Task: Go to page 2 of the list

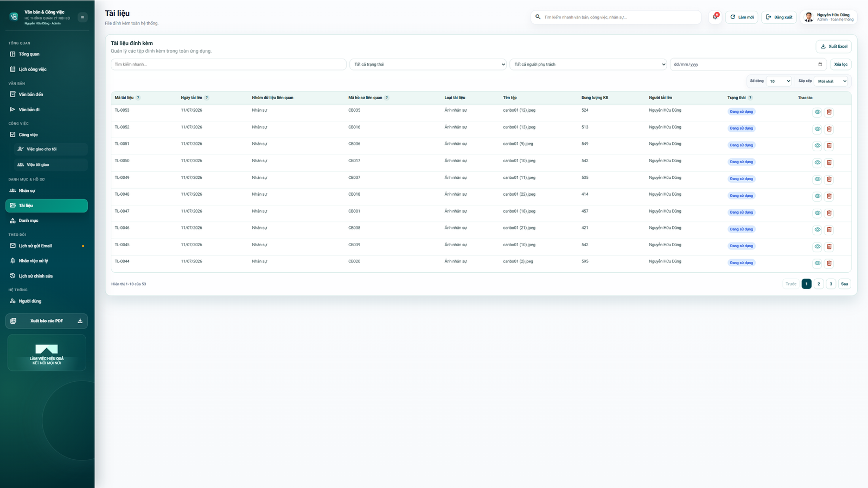Action: pos(819,284)
